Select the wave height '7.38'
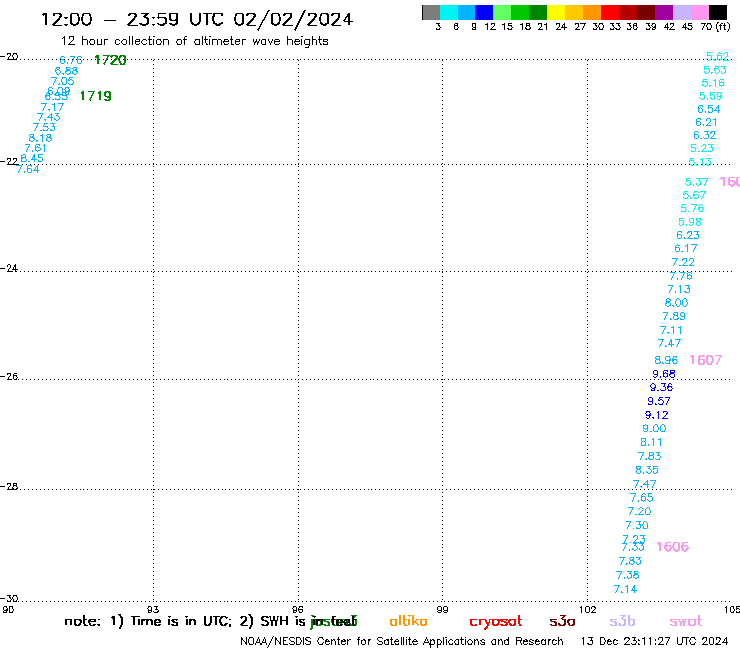This screenshot has height=650, width=740. click(628, 575)
